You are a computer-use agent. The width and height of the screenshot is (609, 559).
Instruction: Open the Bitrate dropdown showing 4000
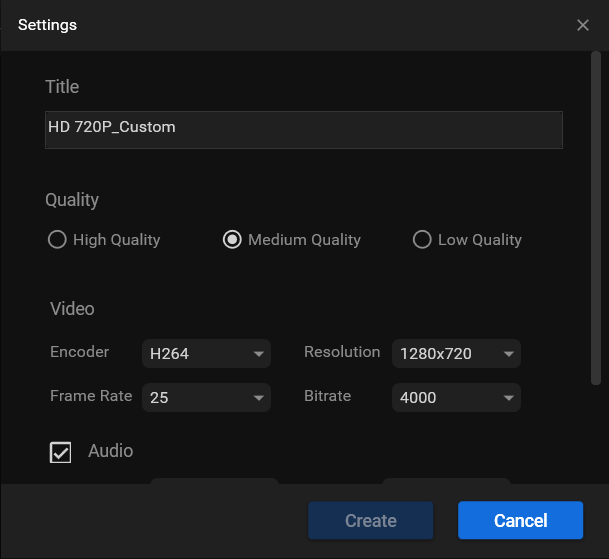[456, 397]
